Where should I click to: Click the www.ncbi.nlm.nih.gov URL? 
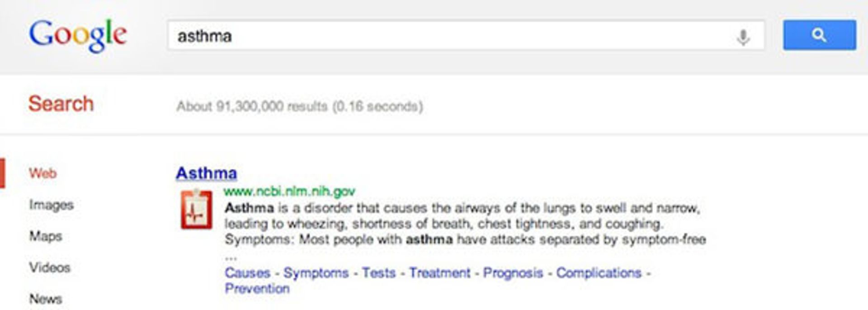pos(289,191)
